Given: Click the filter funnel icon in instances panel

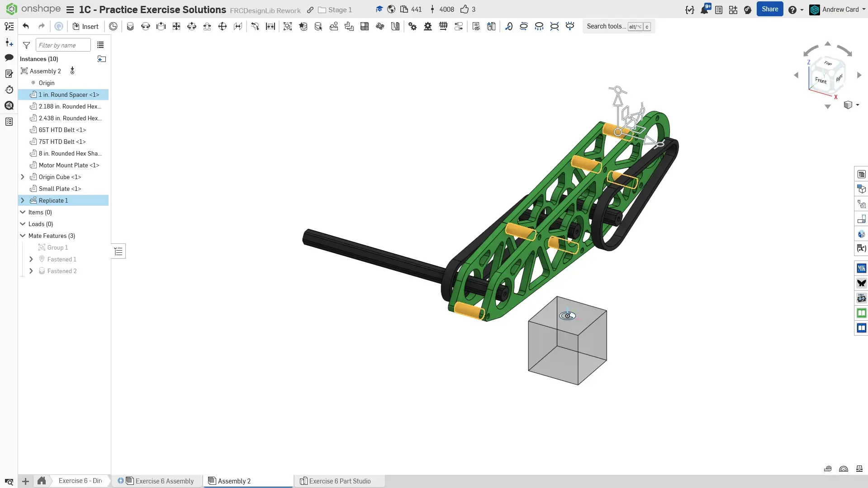Looking at the screenshot, I should (27, 45).
